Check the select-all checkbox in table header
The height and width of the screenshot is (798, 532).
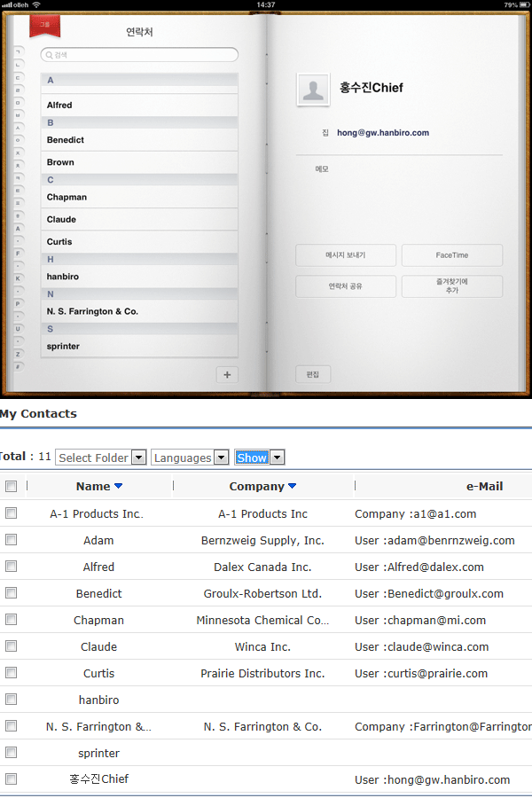[11, 486]
